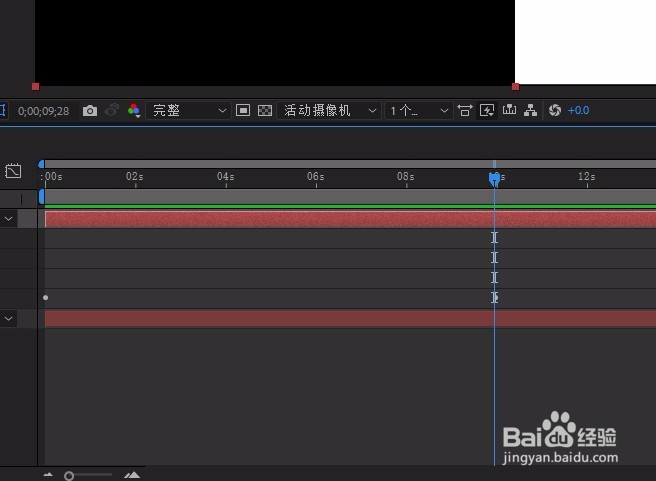Click the zoom out timeline mountain icon
The image size is (656, 481).
[x=48, y=475]
